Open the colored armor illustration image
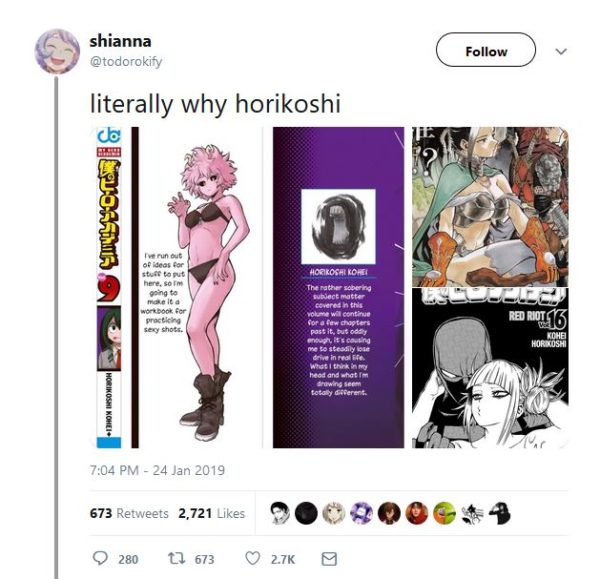Screen dimensions: 600x579 click(490, 206)
